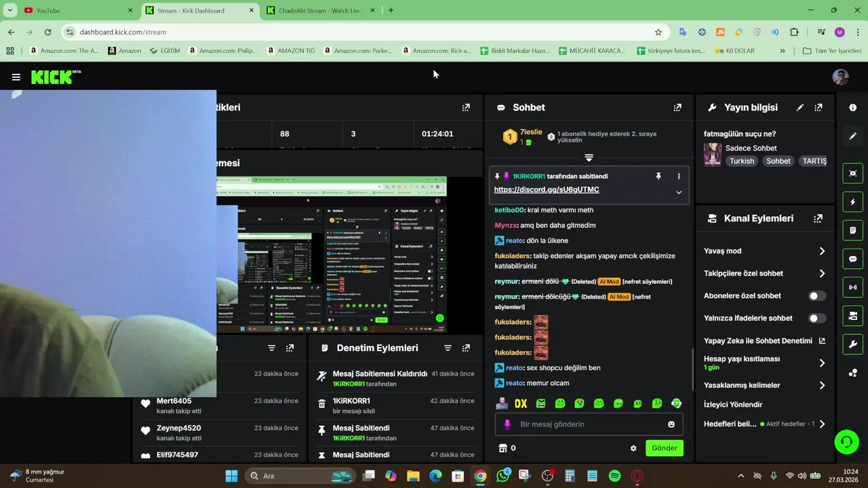The width and height of the screenshot is (868, 488).
Task: Open EĞİTİM bookmark
Action: pos(165,51)
